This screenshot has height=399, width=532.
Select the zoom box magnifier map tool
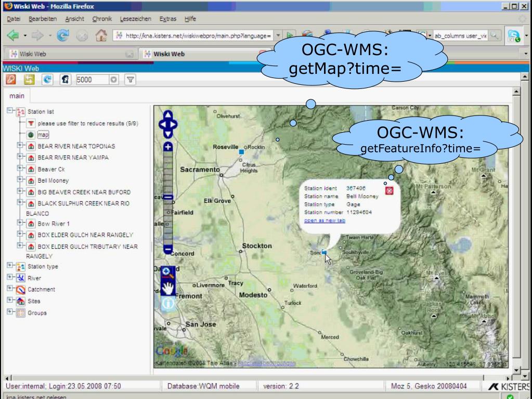point(168,273)
